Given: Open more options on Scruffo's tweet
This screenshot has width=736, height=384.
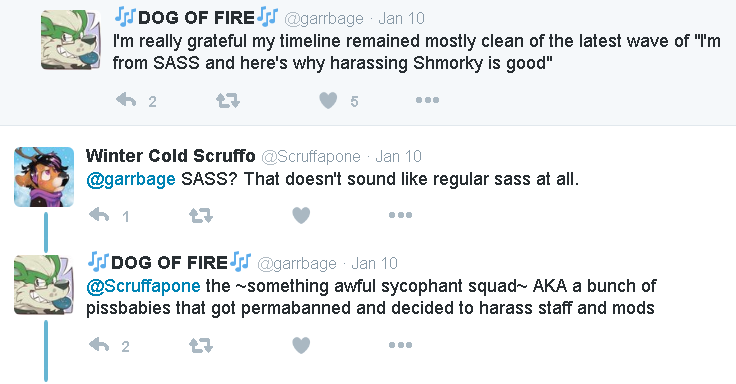Looking at the screenshot, I should coord(400,215).
